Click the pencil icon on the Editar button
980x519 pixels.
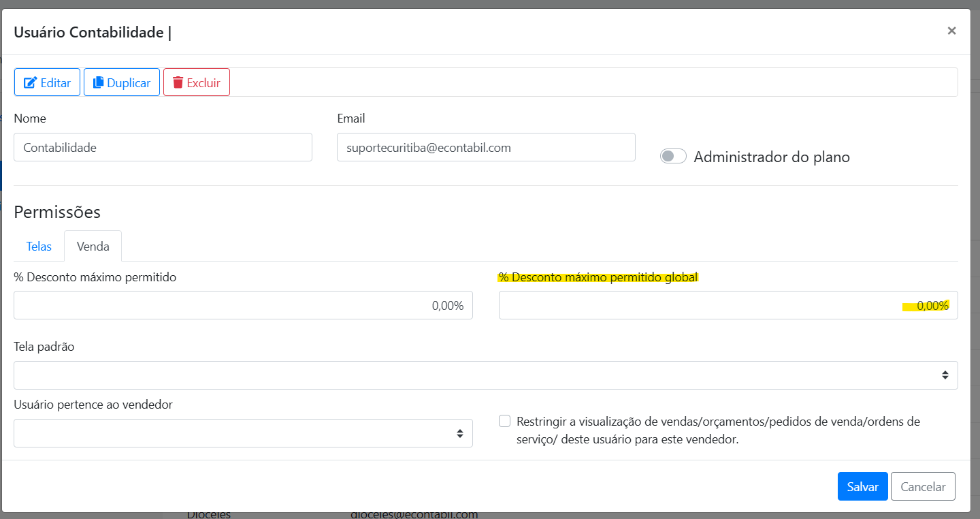(30, 82)
